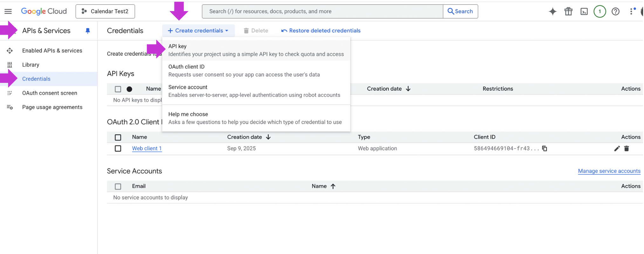
Task: Go to Enabled APIs & services
Action: point(52,50)
